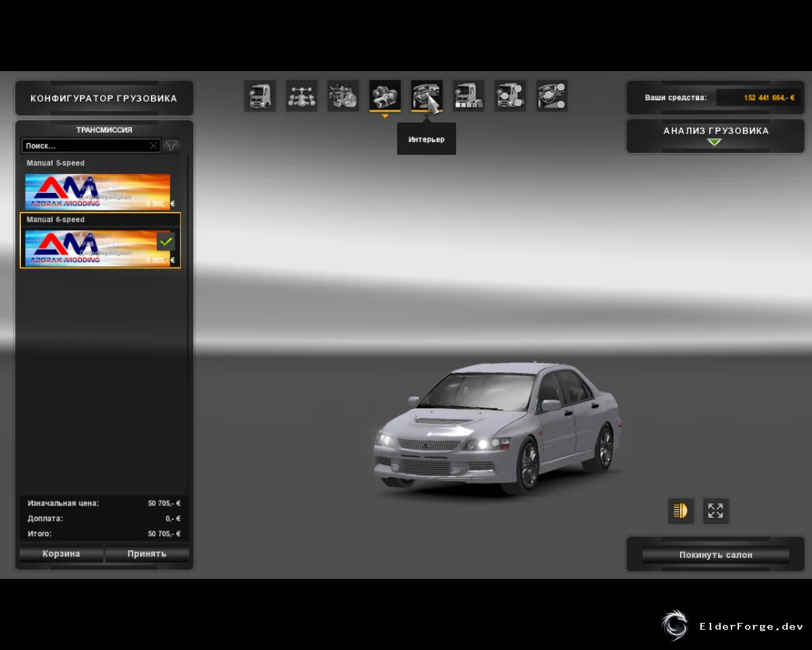Clear the search field with the X
Image resolution: width=812 pixels, height=650 pixels.
154,146
